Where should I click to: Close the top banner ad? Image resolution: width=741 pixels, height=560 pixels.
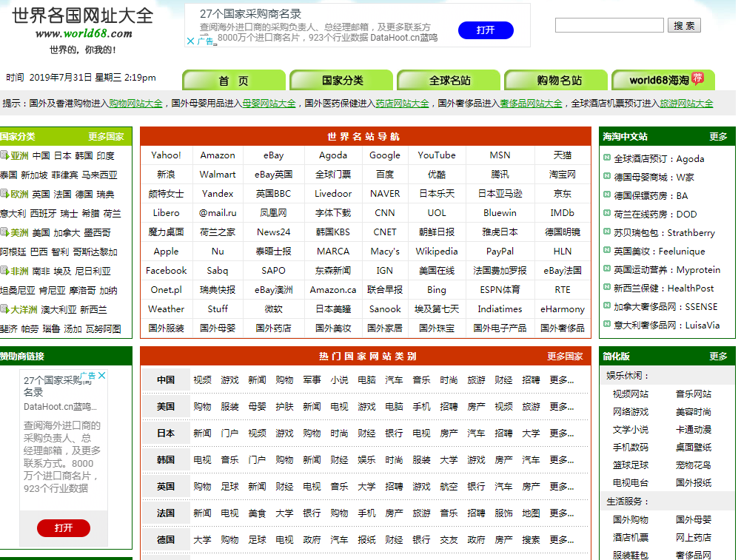[x=192, y=39]
